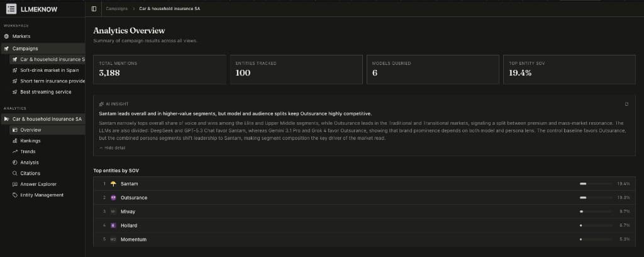Click the Total Mentions stat card
The width and height of the screenshot is (644, 257).
[x=159, y=69]
